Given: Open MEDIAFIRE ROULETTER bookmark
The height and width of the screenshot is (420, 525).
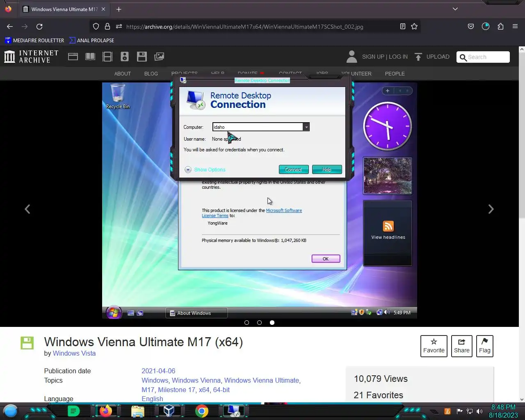Looking at the screenshot, I should pos(34,40).
